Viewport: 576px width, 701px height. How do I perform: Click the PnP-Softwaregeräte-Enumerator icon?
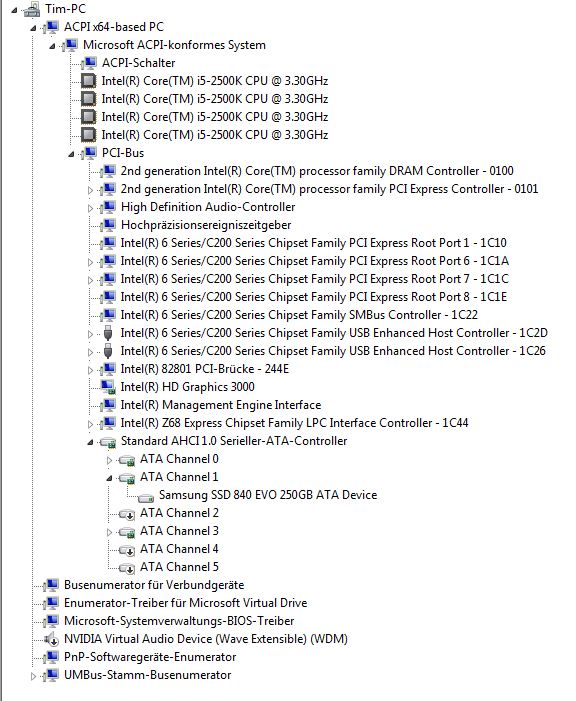pos(52,657)
